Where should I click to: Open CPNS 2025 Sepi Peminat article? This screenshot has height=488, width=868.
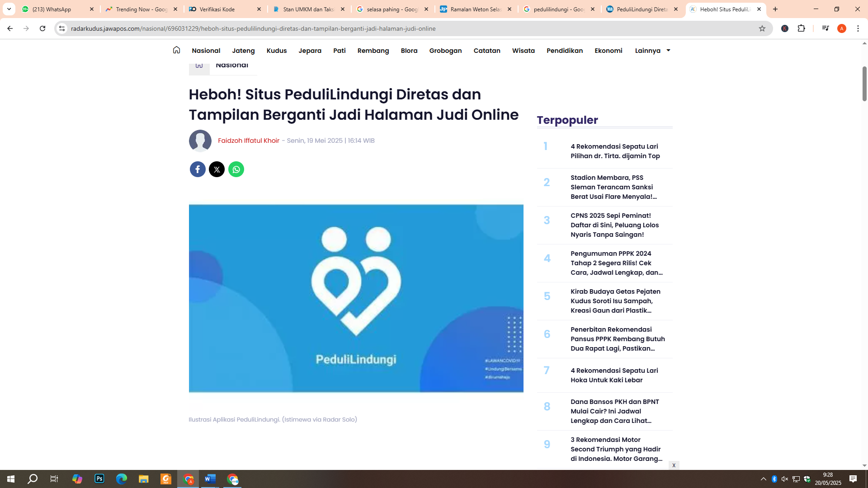point(614,225)
